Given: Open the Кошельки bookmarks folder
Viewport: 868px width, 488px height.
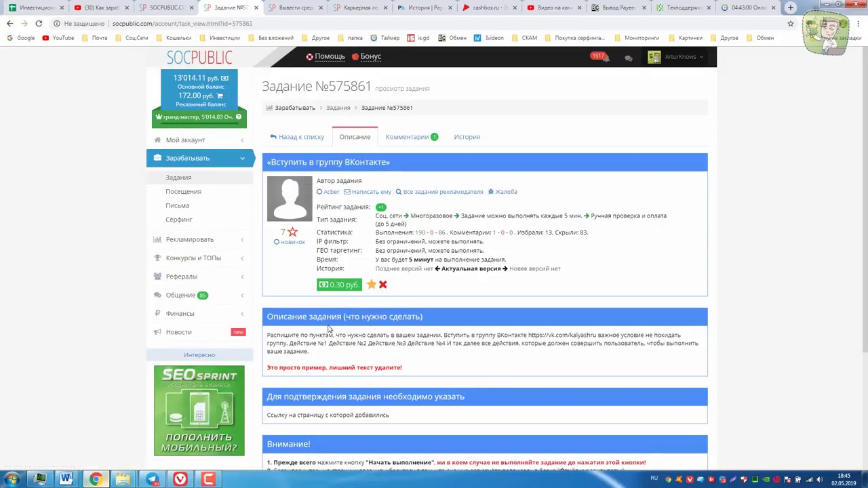Looking at the screenshot, I should point(175,38).
